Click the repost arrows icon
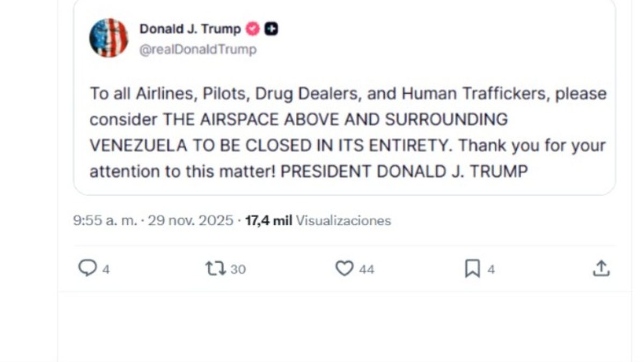The image size is (644, 362). (x=215, y=268)
